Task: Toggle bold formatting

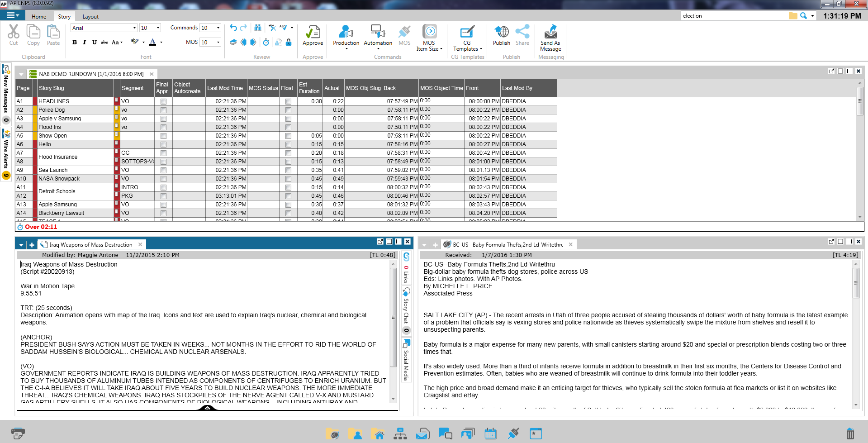Action: (75, 42)
